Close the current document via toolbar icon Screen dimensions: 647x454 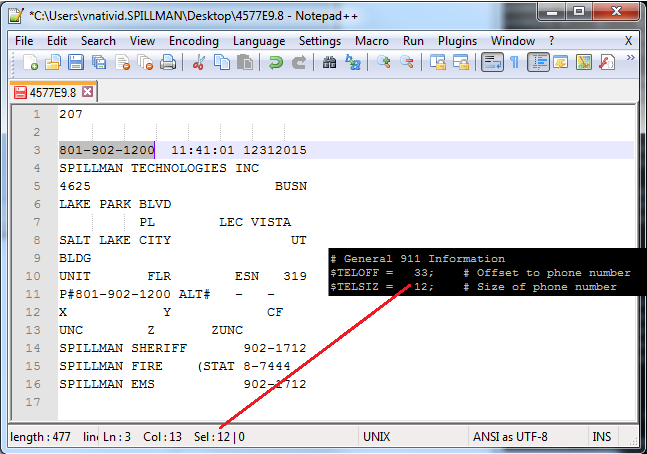click(x=123, y=63)
